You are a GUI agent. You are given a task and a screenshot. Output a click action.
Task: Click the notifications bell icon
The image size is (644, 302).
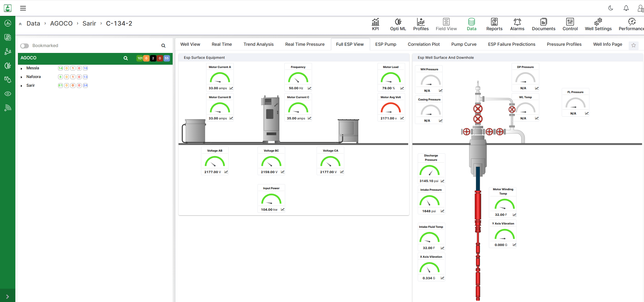coord(626,8)
